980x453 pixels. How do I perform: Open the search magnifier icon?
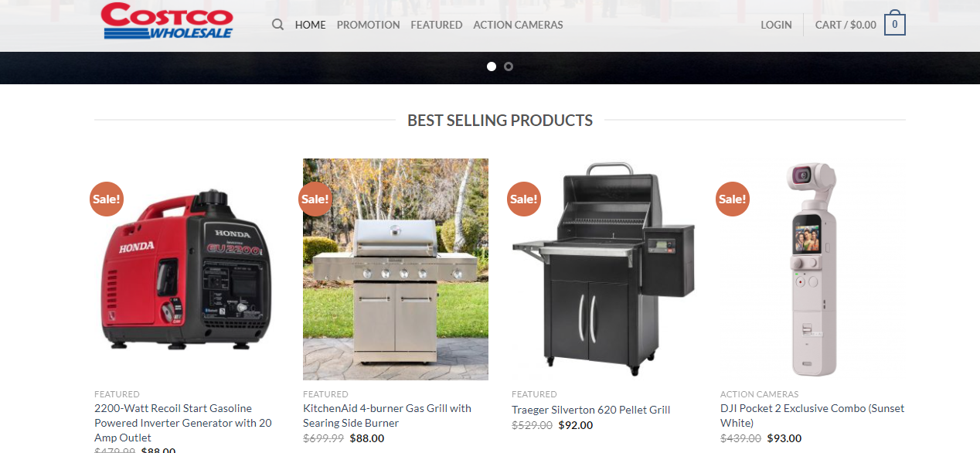(278, 25)
